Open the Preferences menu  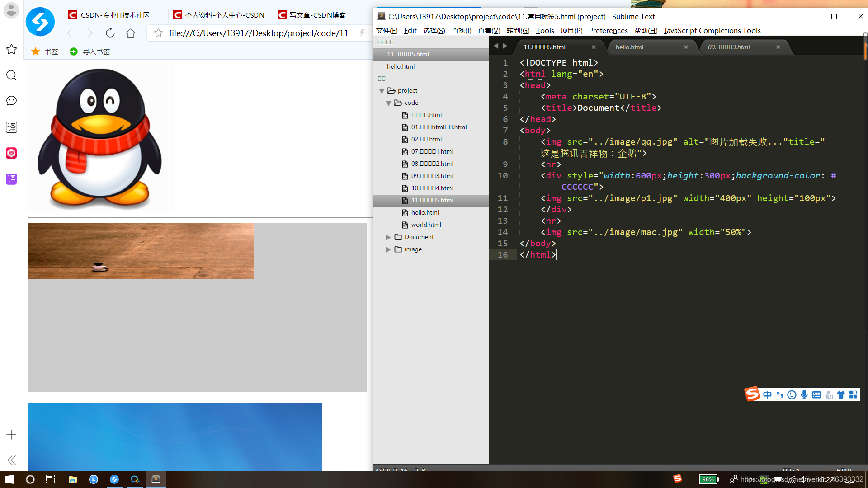point(608,30)
